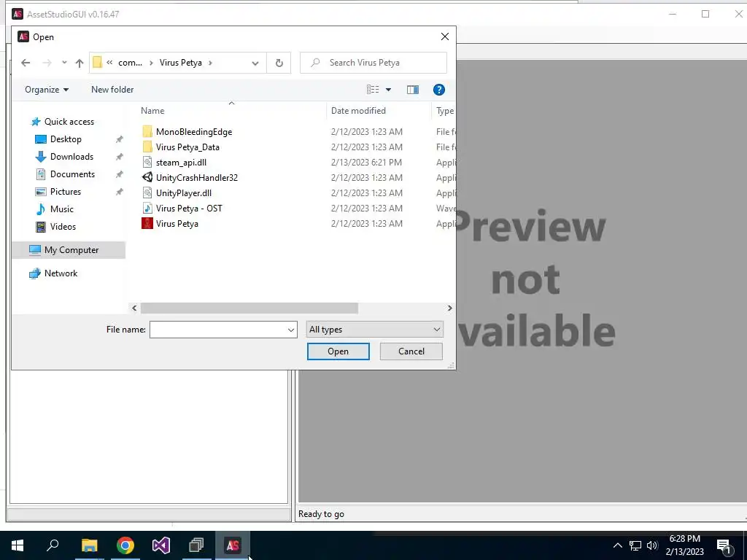Select the Virus Petya_Data folder icon
The image size is (747, 560).
coord(147,147)
